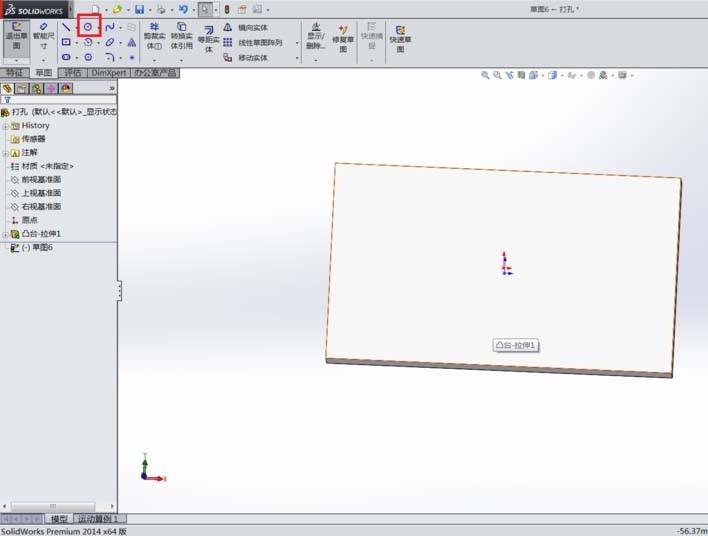Click Display/Delete Relations (显示/删除) tool
The image size is (708, 536).
pyautogui.click(x=316, y=36)
